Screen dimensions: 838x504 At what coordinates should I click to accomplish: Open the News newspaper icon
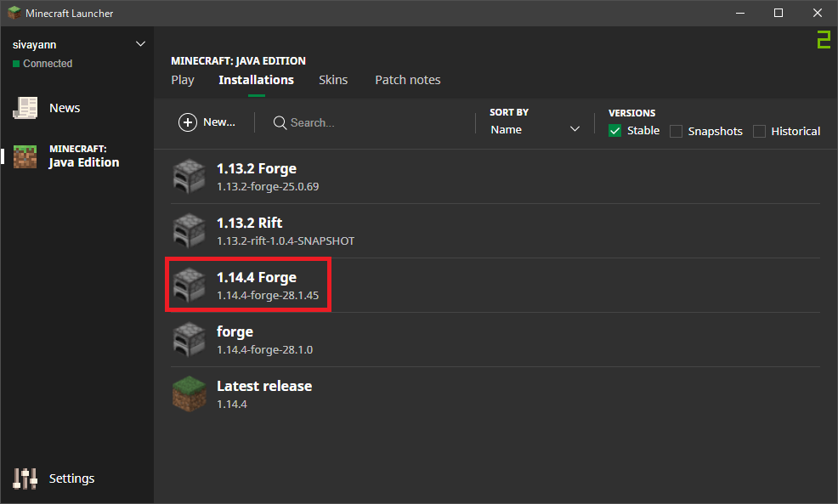click(x=25, y=108)
